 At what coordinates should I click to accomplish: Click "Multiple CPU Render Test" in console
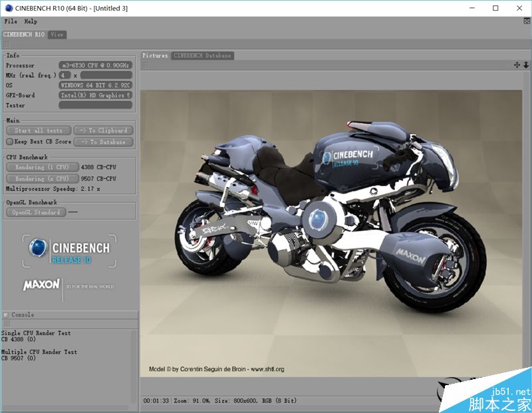[x=39, y=352]
